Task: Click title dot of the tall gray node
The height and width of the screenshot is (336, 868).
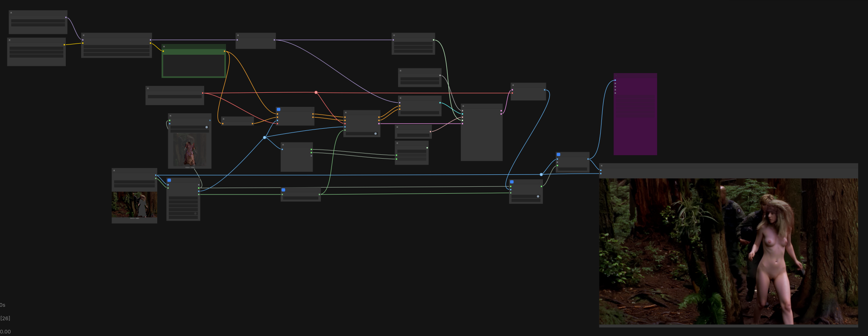Action: click(463, 106)
